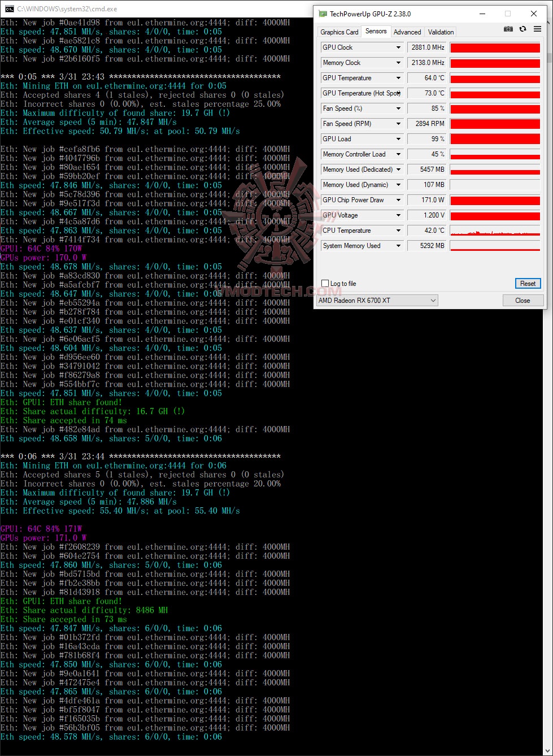Click 'Effective speed: 55.40 MH/s' console line

120,511
